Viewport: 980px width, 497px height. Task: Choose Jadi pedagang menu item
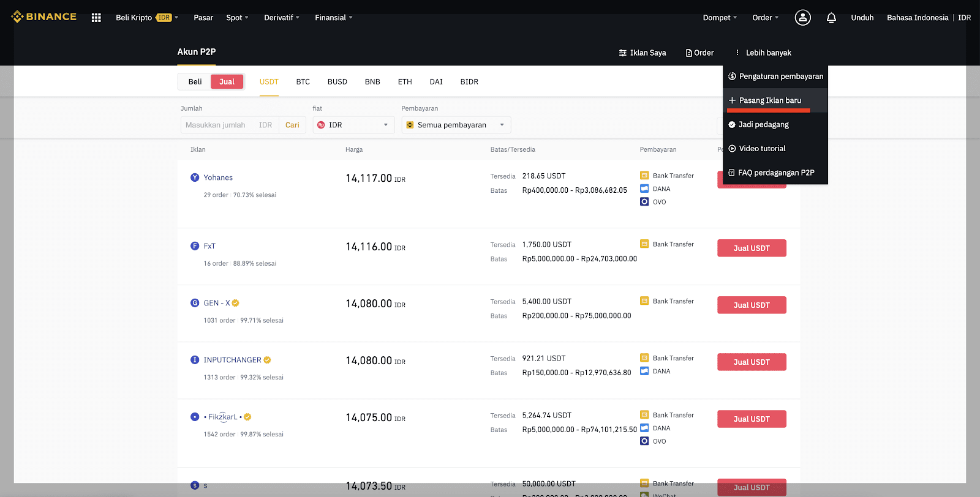[775, 124]
